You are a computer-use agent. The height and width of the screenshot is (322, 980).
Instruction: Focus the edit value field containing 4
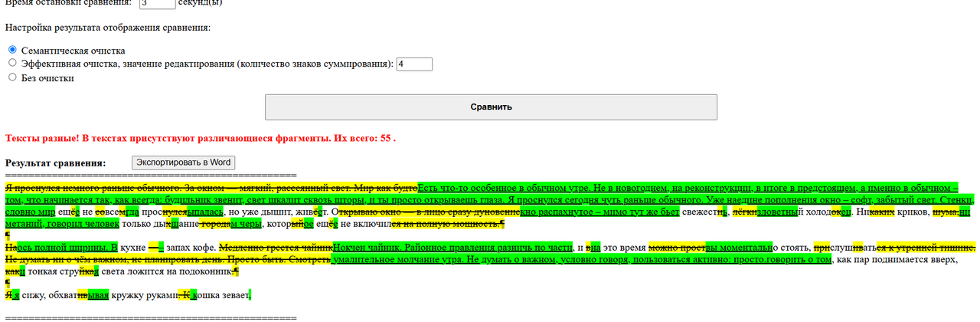[414, 64]
